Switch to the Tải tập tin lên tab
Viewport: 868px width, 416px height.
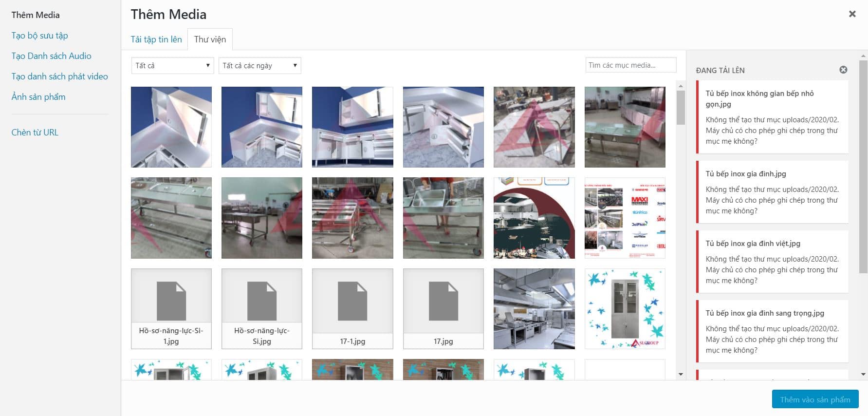pos(156,39)
